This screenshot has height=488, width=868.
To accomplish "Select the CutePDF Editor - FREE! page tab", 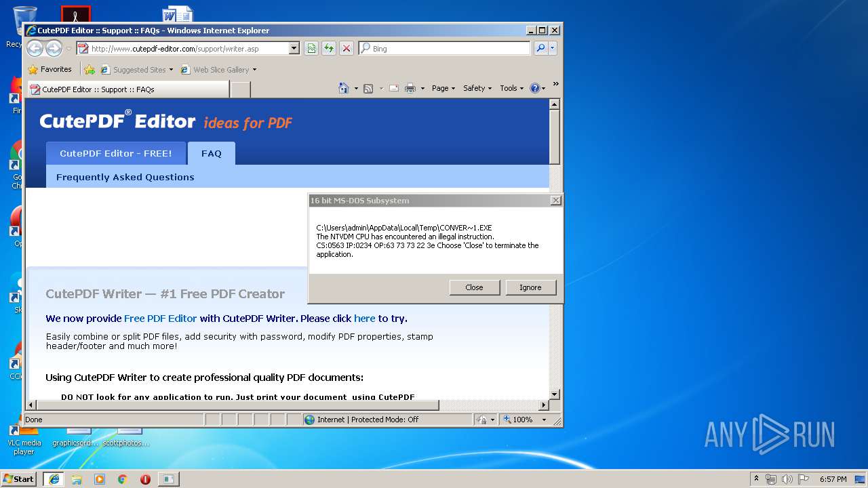I will coord(116,153).
